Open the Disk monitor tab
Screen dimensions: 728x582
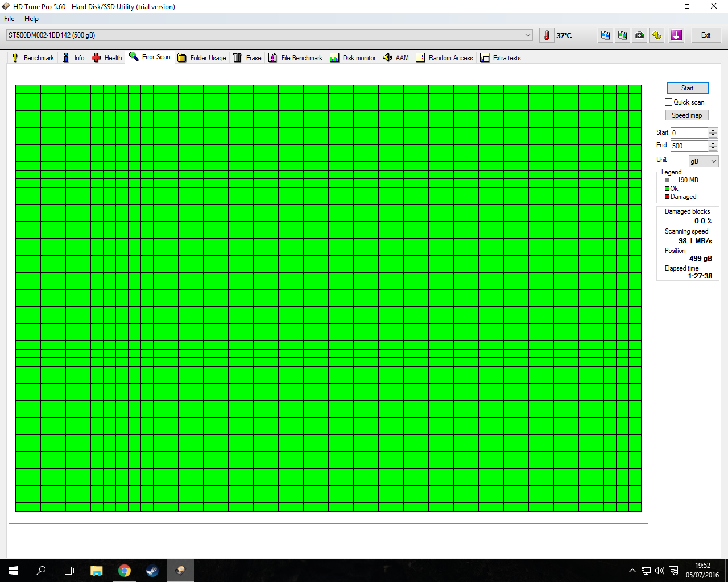coord(353,58)
